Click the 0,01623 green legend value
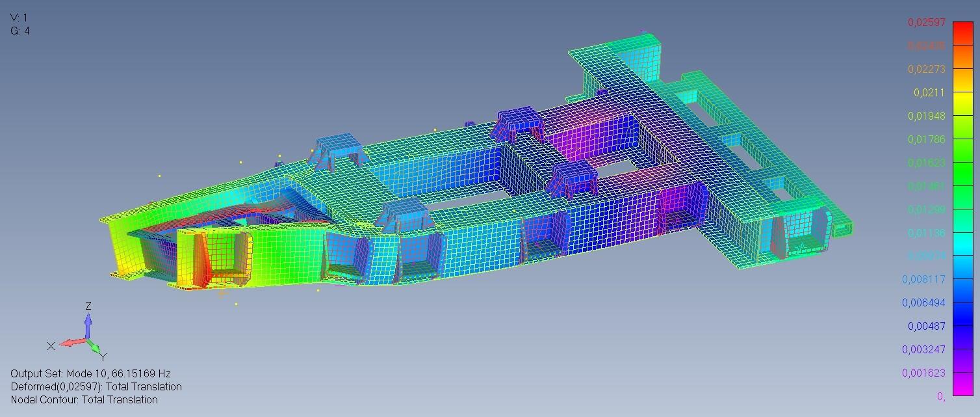 pyautogui.click(x=926, y=163)
